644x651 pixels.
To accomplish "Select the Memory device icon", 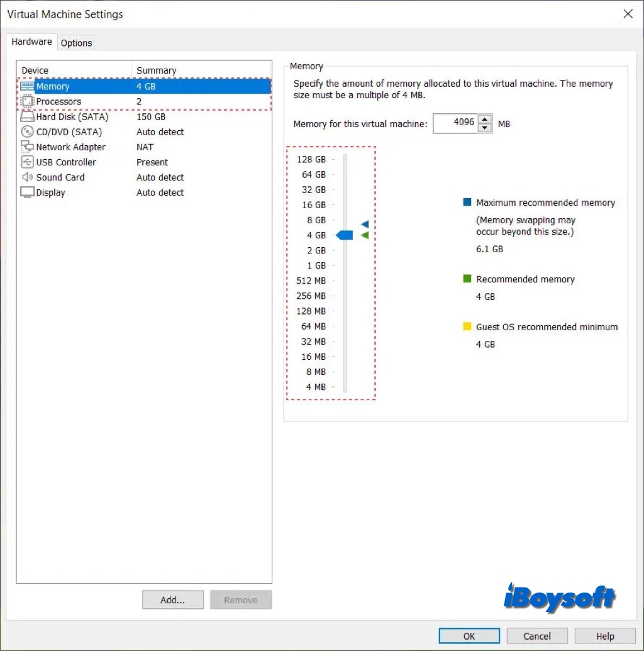I will point(27,86).
